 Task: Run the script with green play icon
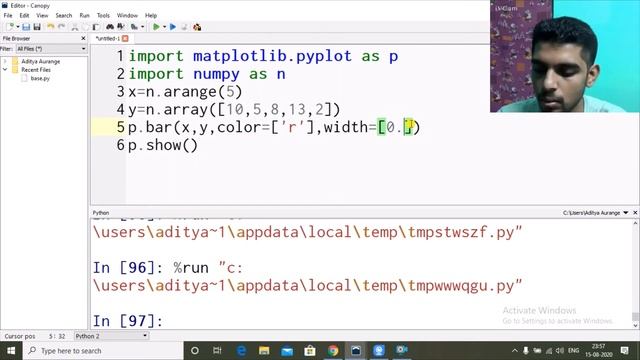pos(156,27)
